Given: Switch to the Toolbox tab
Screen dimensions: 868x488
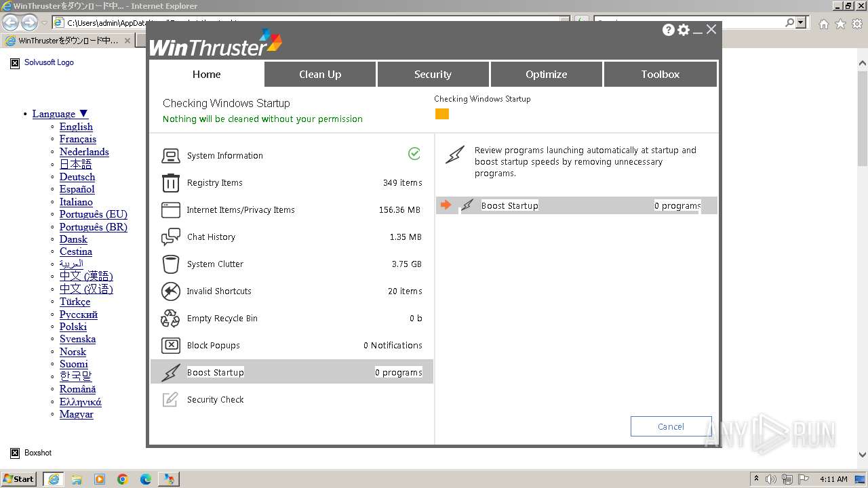Looking at the screenshot, I should 660,75.
